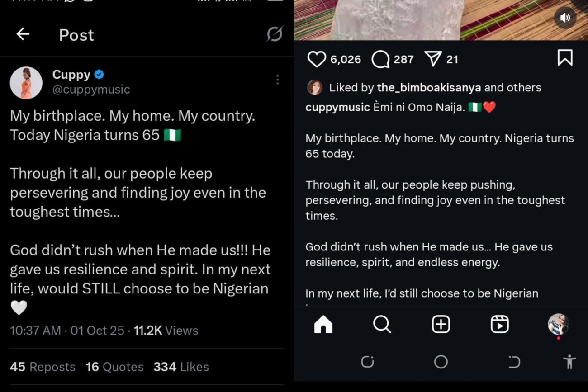Save post with the bookmark icon
Screen dimensions: 588x392
click(x=564, y=58)
